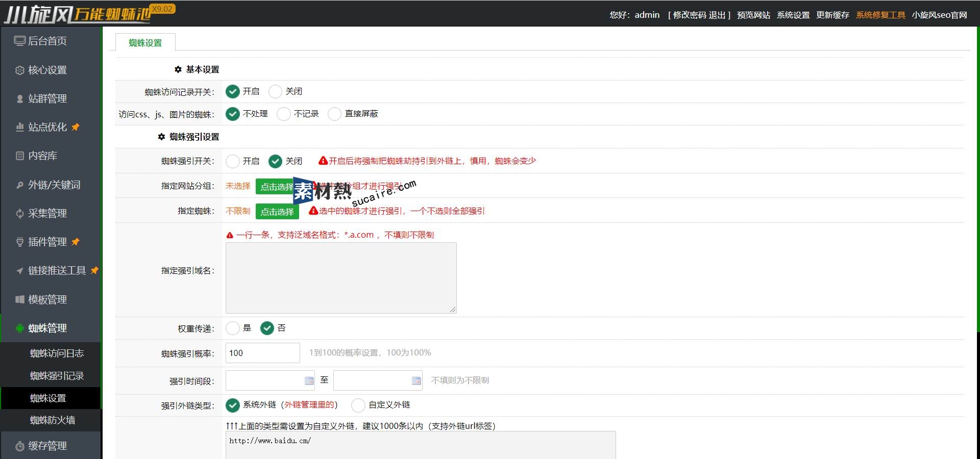Click the clock icon beside 缓存管理
Screen dimensions: 980x459
pos(19,446)
